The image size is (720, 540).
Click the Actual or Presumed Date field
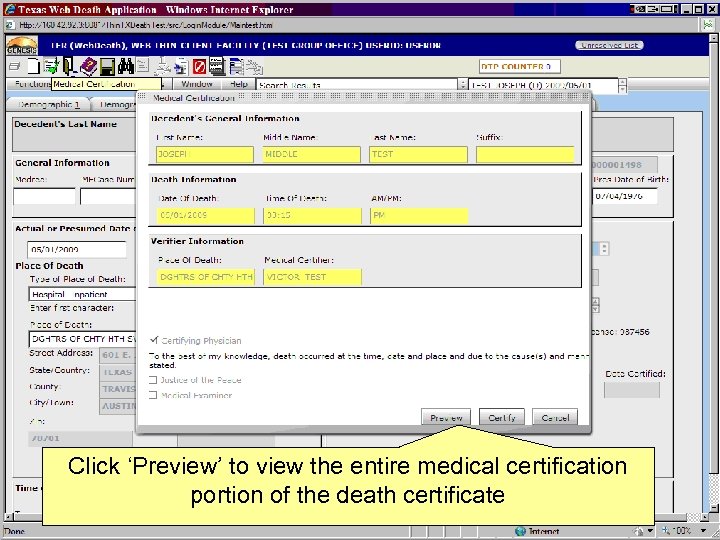point(76,249)
